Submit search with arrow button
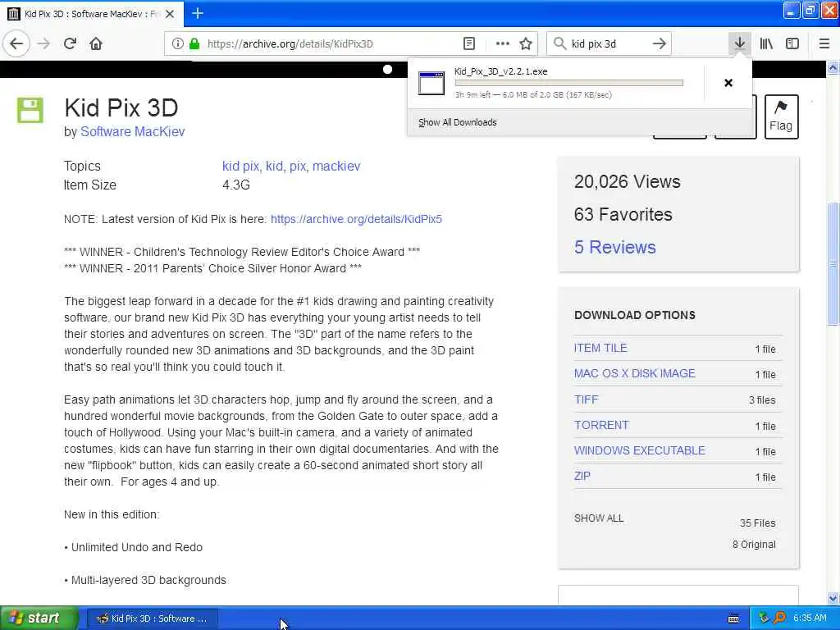 [x=660, y=44]
